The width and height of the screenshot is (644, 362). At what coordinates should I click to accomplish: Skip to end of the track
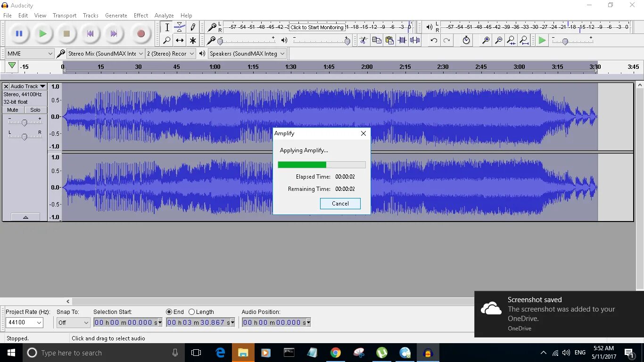click(114, 33)
